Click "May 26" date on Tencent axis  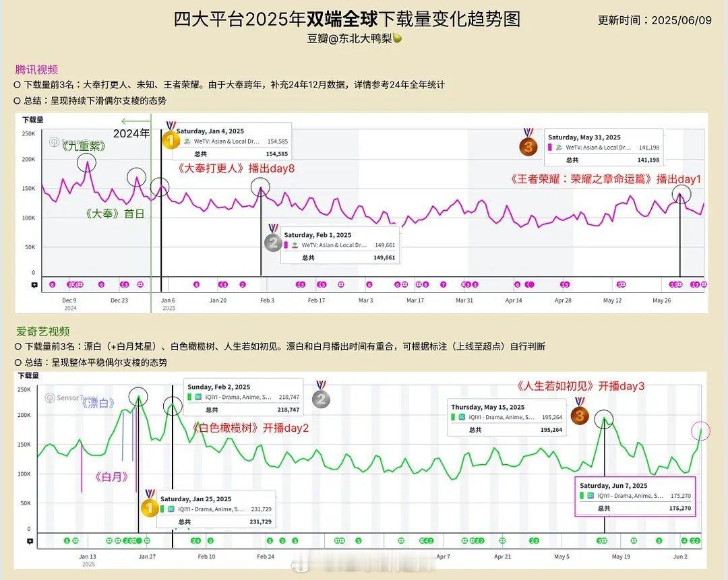click(662, 300)
